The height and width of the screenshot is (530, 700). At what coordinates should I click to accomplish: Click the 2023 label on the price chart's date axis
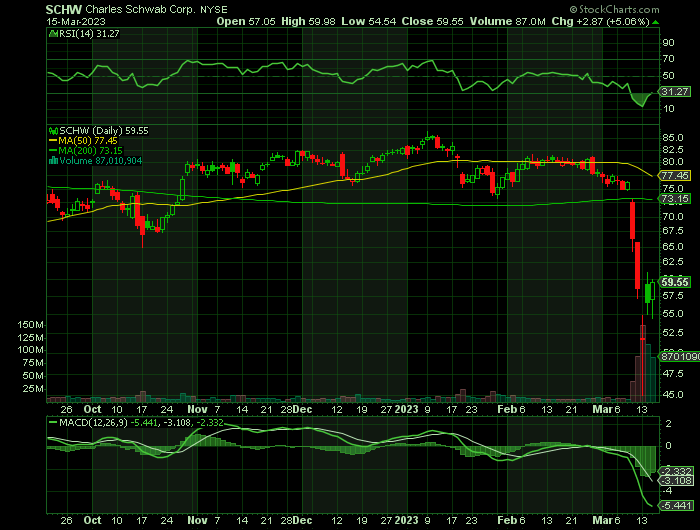click(x=407, y=409)
